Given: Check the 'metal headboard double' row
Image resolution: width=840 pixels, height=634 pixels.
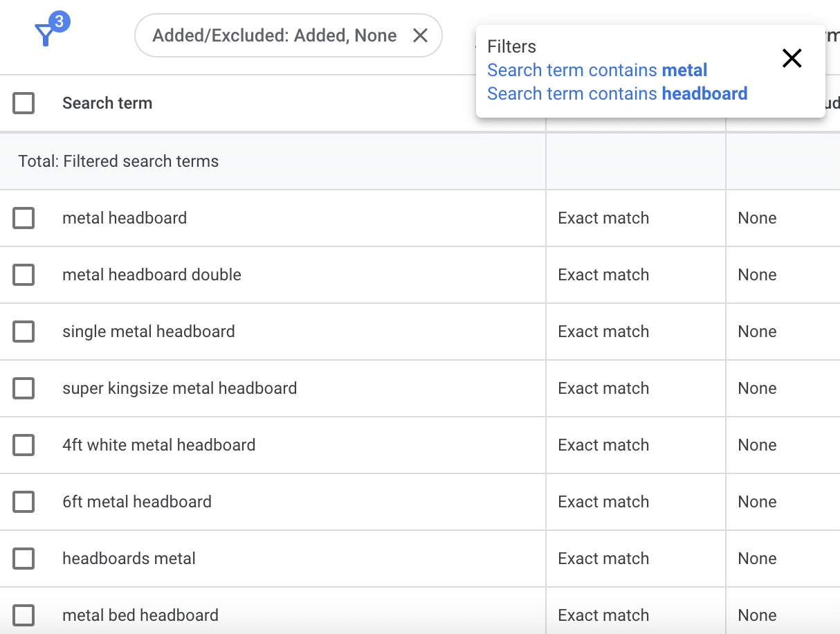Looking at the screenshot, I should click(x=24, y=275).
